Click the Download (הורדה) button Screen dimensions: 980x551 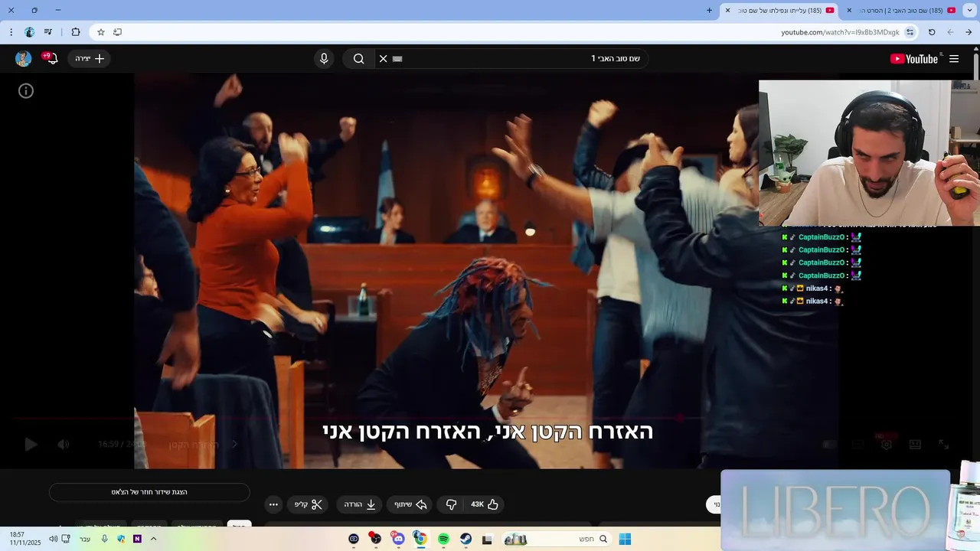point(360,504)
